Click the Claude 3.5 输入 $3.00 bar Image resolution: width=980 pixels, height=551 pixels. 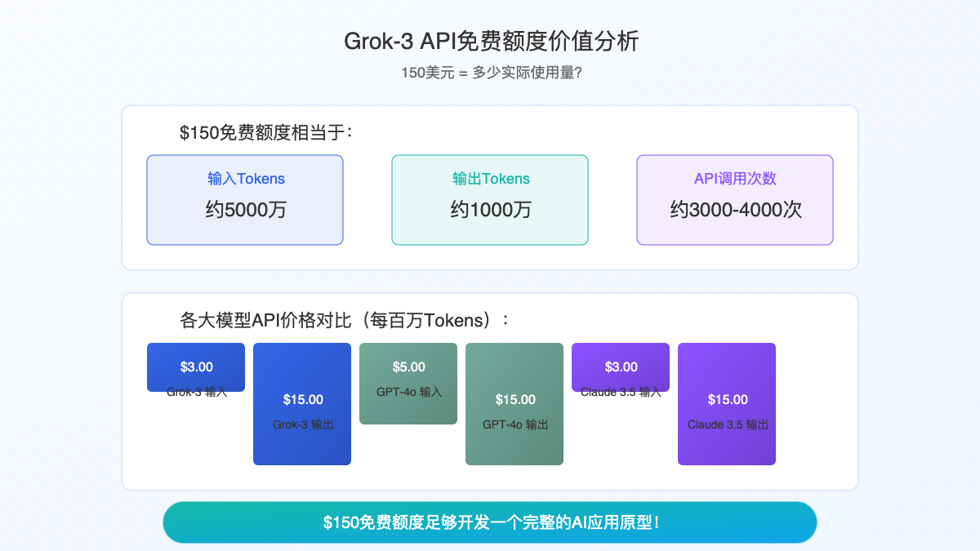coord(621,367)
